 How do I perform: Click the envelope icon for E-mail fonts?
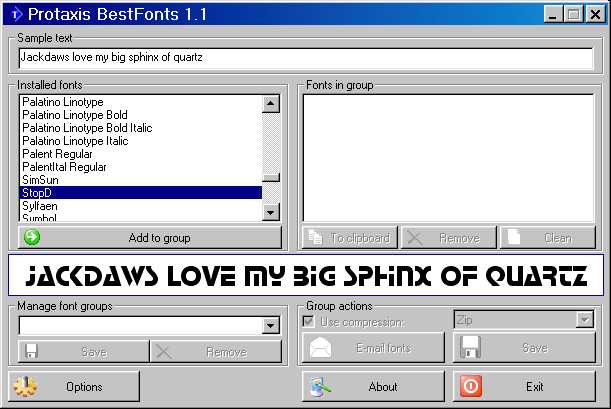coord(321,348)
